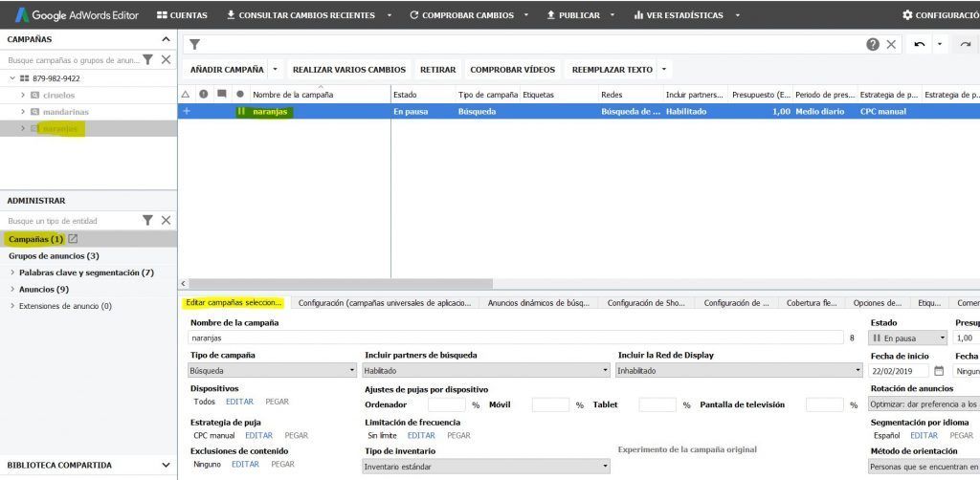Open the Estado En pausa dropdown
This screenshot has height=480, width=980.
click(909, 338)
